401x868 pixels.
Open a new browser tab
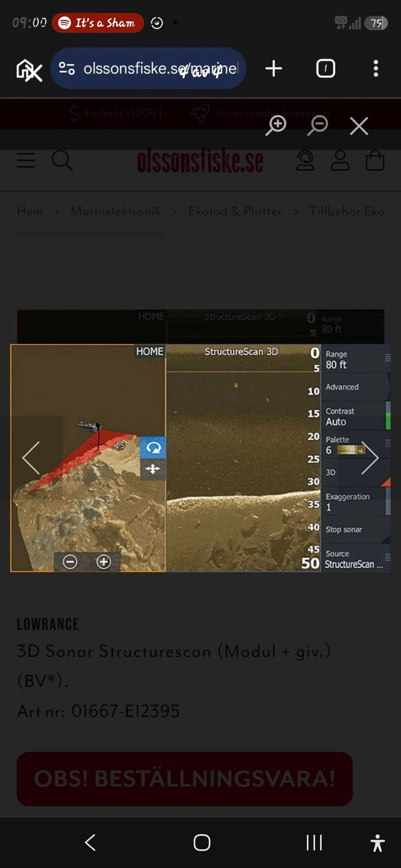pos(274,68)
